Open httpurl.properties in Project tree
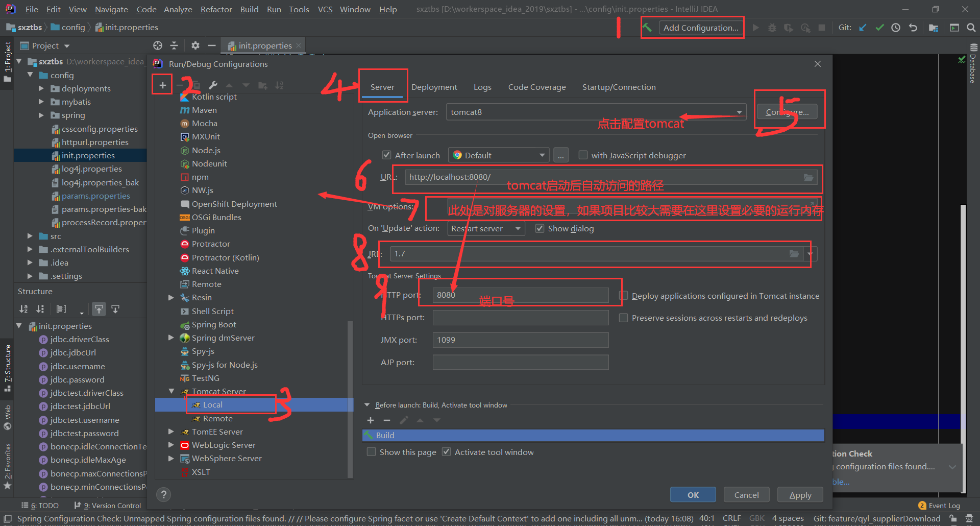 (x=95, y=142)
